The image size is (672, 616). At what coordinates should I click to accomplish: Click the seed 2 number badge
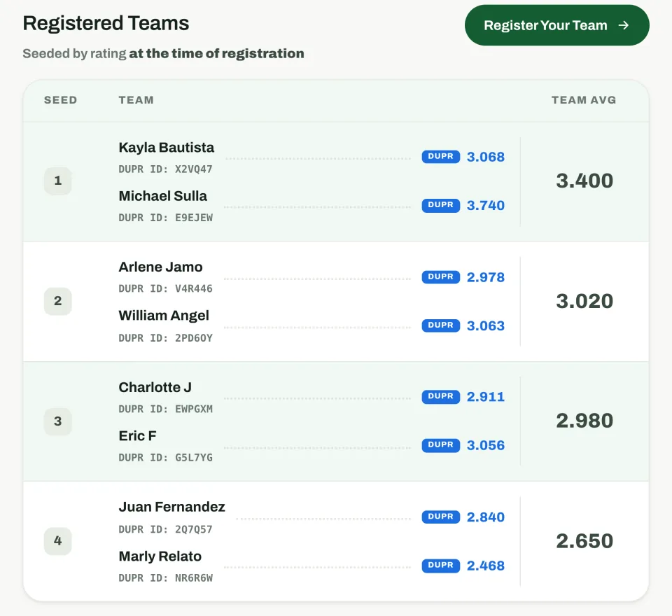[58, 301]
